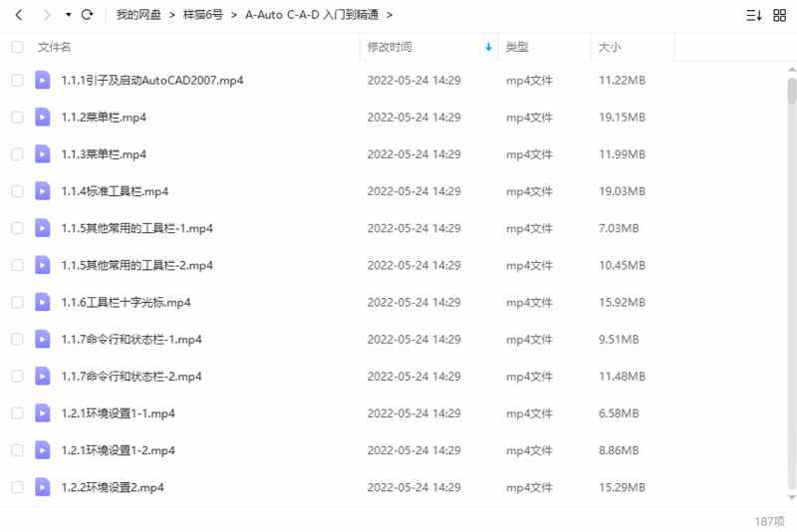Click video icon of 1.2.2环境设置2.mp4
797x532 pixels.
tap(43, 487)
